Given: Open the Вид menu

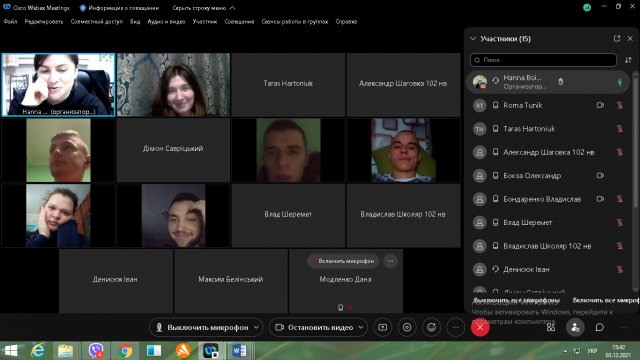Looking at the screenshot, I should (x=135, y=22).
